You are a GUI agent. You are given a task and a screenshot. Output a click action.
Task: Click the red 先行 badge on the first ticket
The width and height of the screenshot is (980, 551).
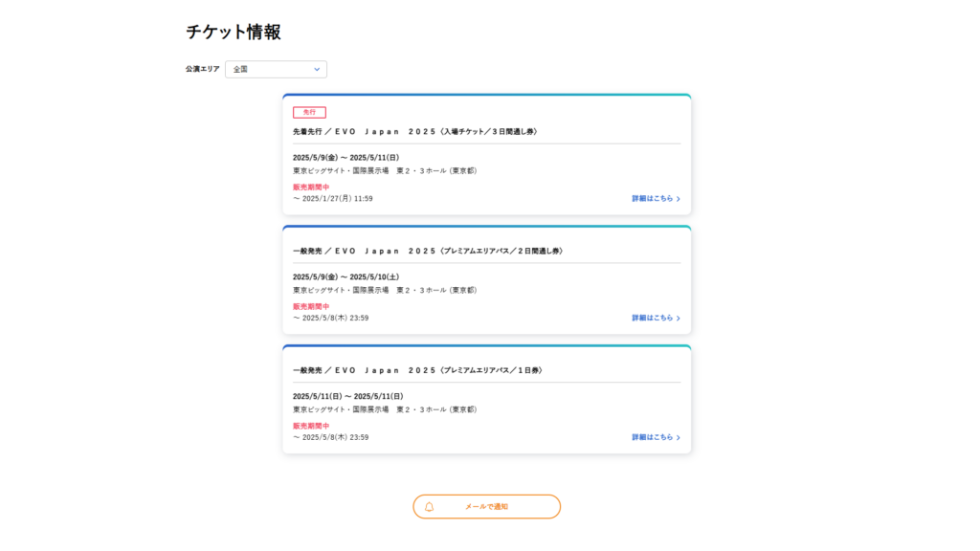pos(308,111)
